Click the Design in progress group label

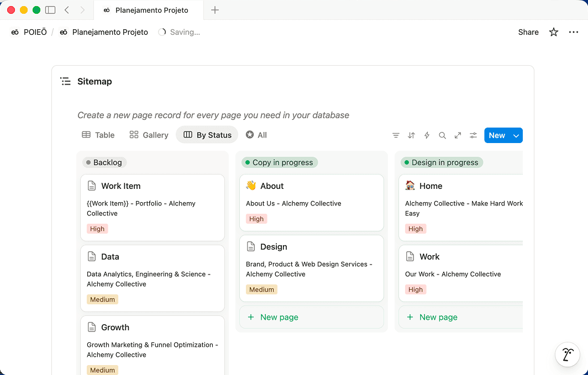pyautogui.click(x=442, y=162)
